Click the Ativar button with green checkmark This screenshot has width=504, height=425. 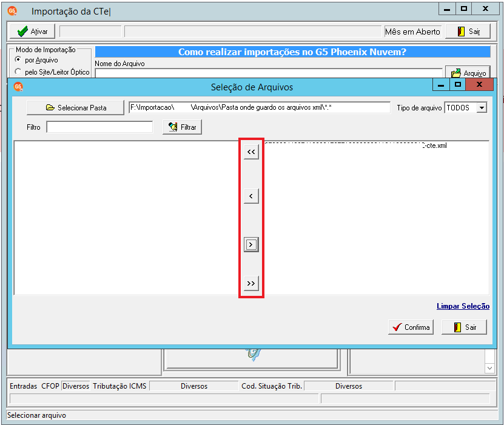[32, 32]
